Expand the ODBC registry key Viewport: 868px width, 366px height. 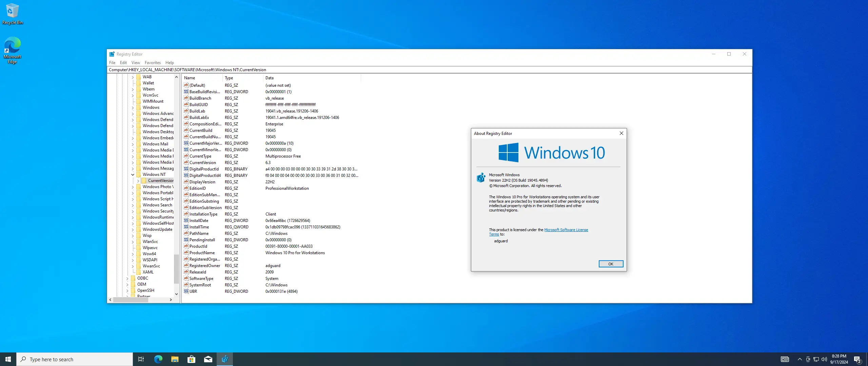click(127, 278)
